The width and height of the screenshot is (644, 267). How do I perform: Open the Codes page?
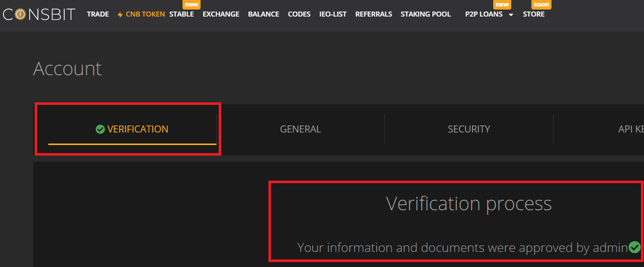coord(299,14)
